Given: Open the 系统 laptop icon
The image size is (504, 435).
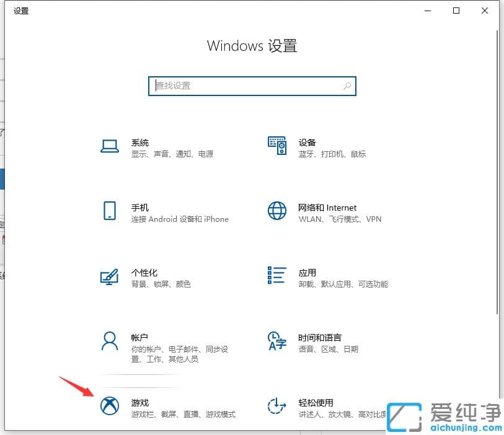Looking at the screenshot, I should click(x=110, y=146).
